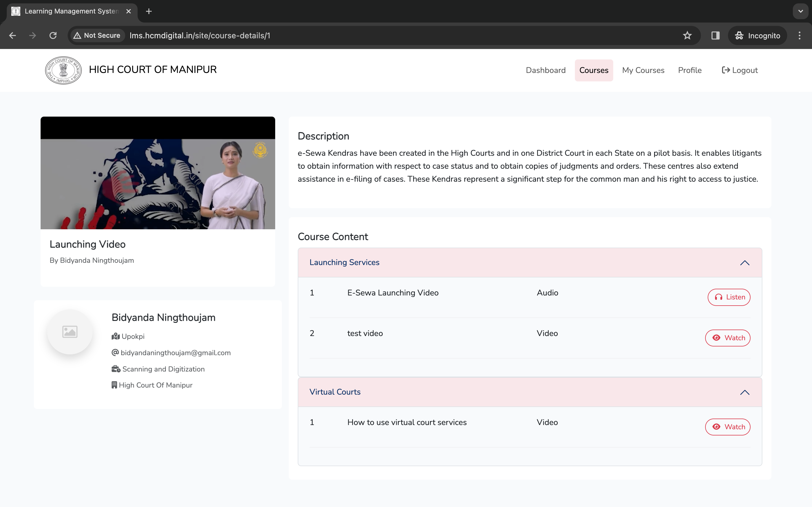Viewport: 812px width, 507px height.
Task: Go to My Courses in navigation
Action: tap(643, 70)
